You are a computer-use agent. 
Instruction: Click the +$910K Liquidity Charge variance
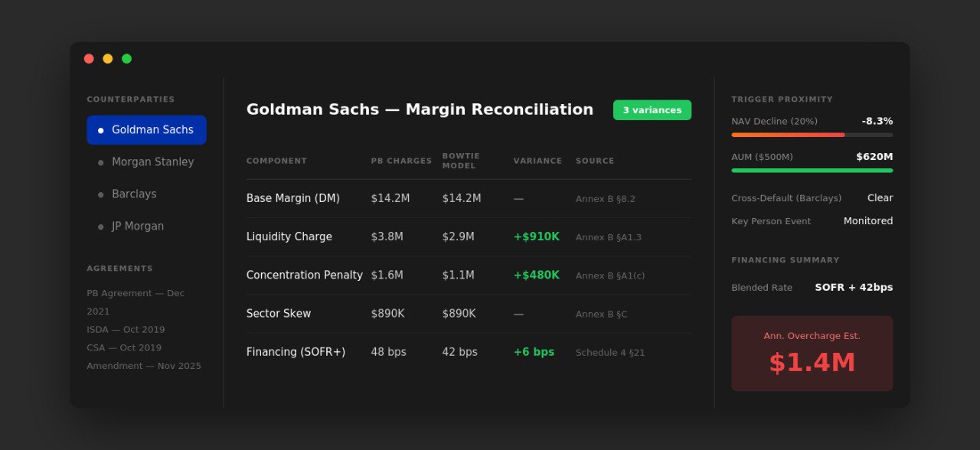click(x=536, y=236)
